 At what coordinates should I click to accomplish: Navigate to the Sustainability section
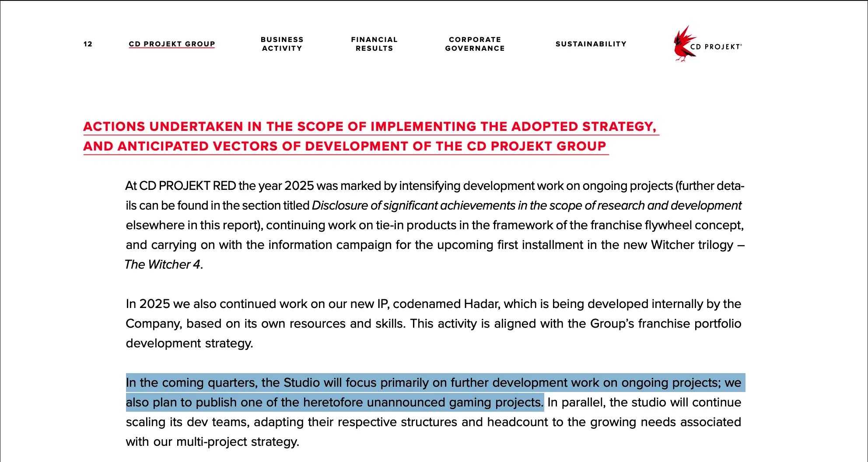point(591,44)
